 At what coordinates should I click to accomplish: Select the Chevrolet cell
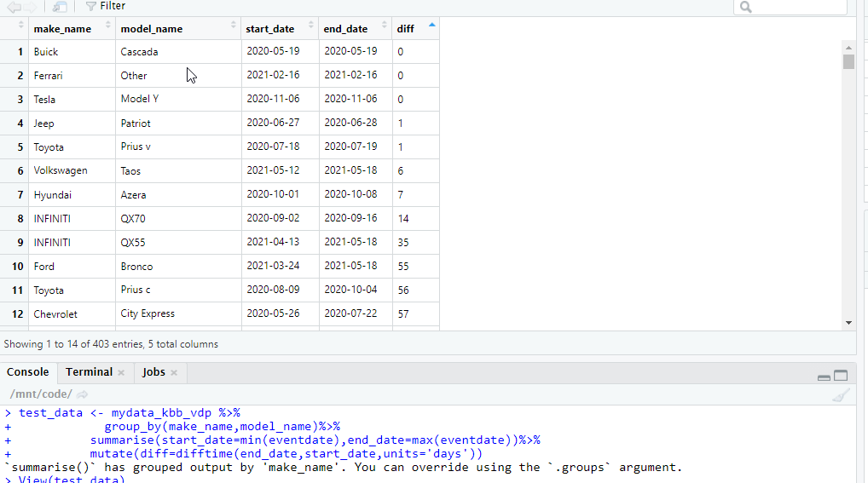coord(72,313)
